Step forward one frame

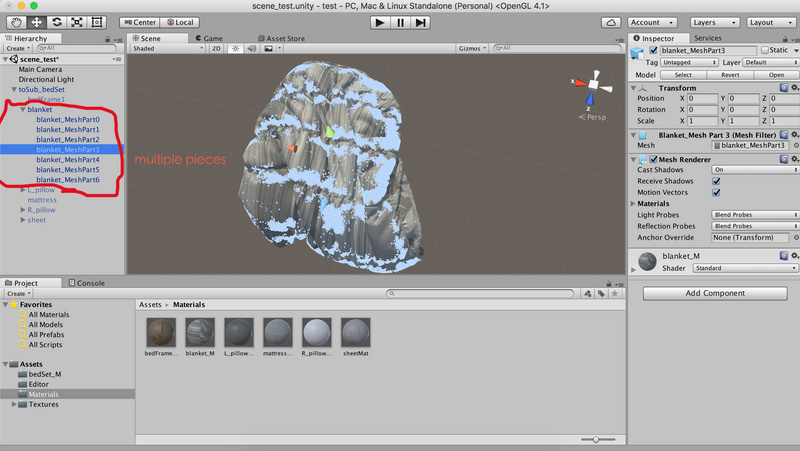[420, 22]
